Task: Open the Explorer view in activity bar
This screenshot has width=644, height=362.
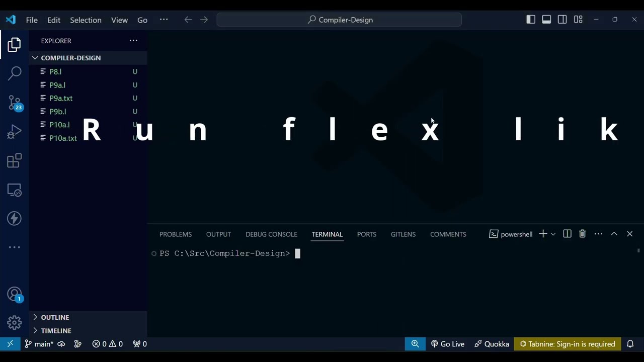Action: click(14, 45)
